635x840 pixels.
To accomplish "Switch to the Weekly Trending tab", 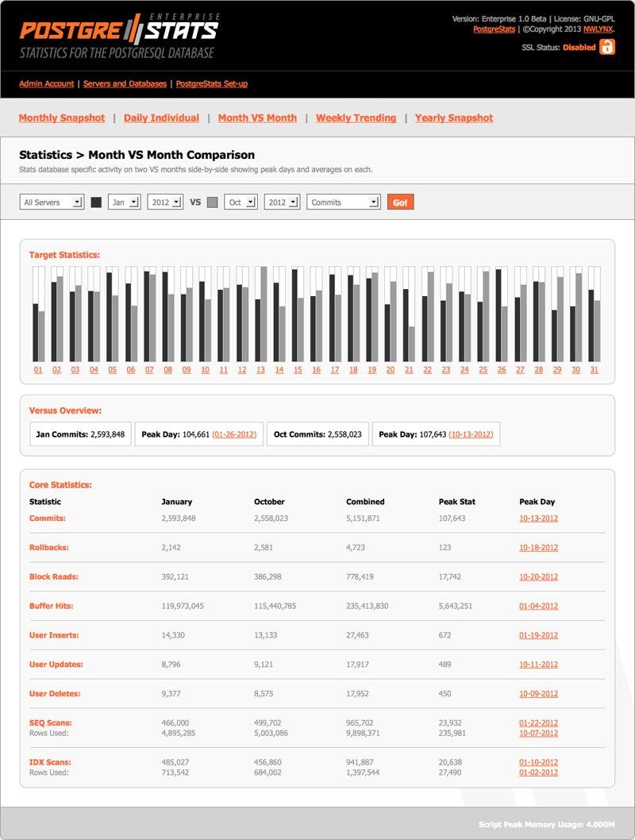I will tap(356, 118).
